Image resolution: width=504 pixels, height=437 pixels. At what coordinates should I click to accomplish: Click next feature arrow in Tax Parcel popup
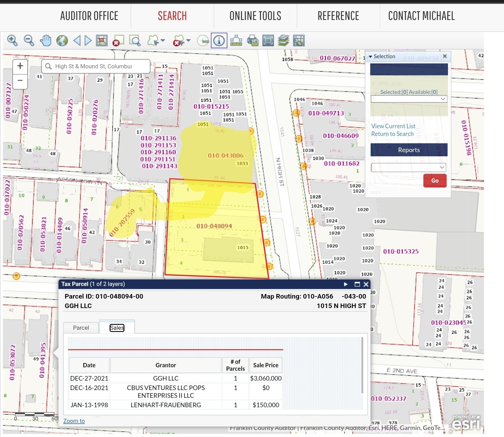tap(346, 284)
